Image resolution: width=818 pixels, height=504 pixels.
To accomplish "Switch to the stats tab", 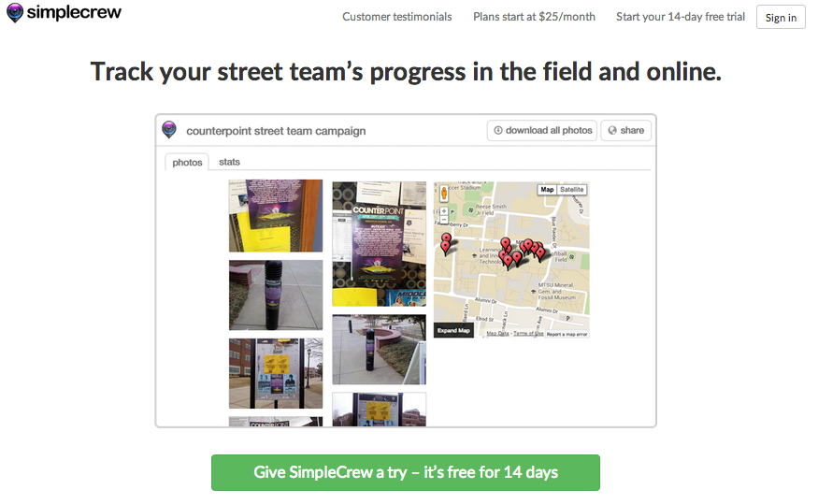I will click(230, 162).
